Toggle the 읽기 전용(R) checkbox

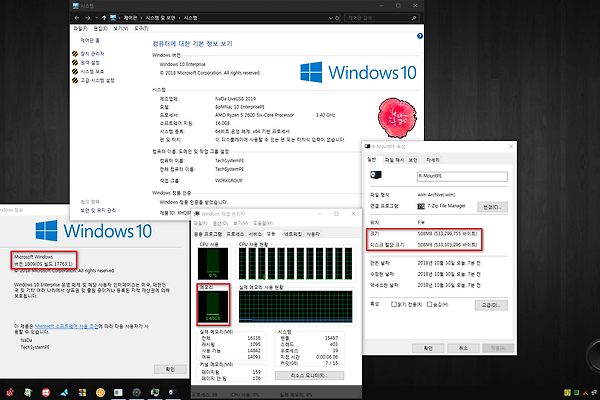pos(393,304)
